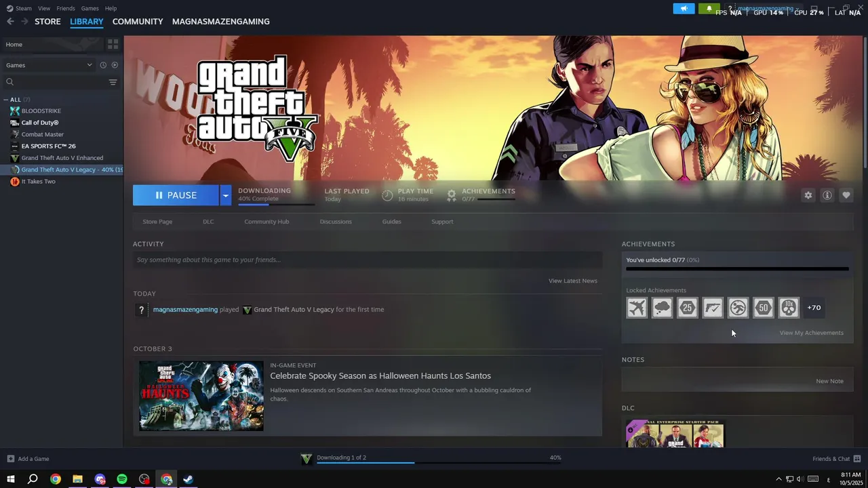Click the fifth locked achievement circular icon
The width and height of the screenshot is (868, 488).
738,308
